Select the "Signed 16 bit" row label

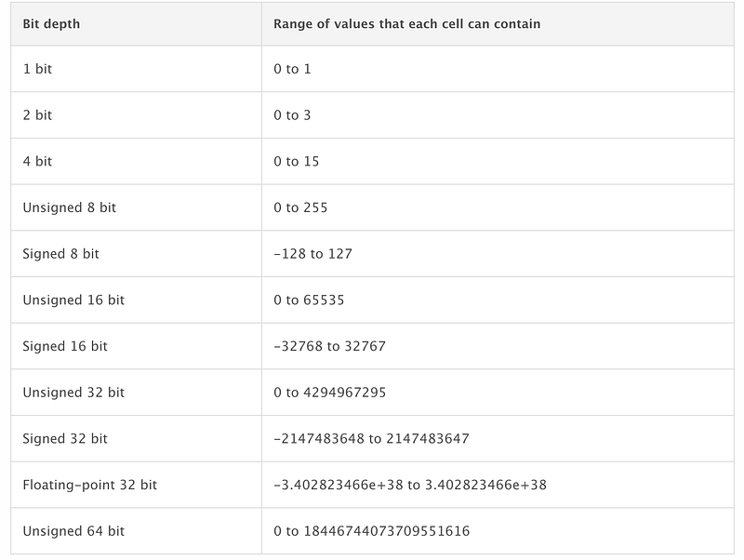(x=65, y=346)
